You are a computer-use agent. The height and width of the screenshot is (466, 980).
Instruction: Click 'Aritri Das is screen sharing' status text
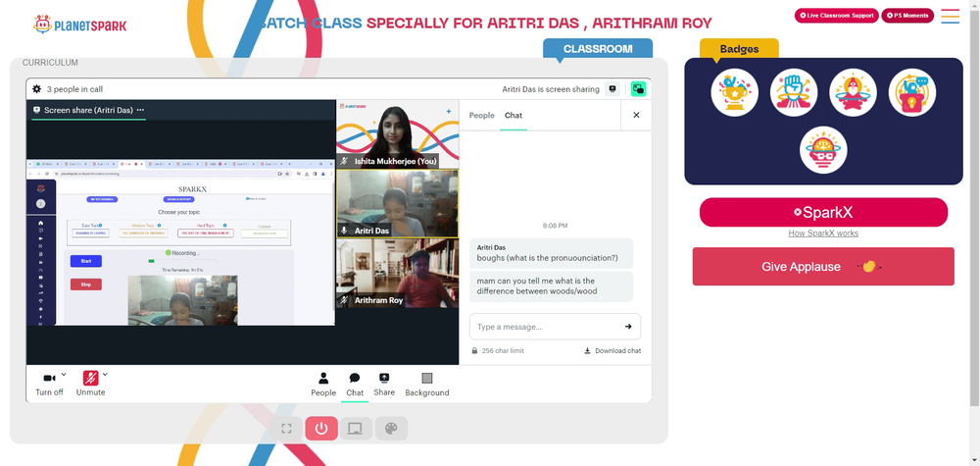pos(551,89)
